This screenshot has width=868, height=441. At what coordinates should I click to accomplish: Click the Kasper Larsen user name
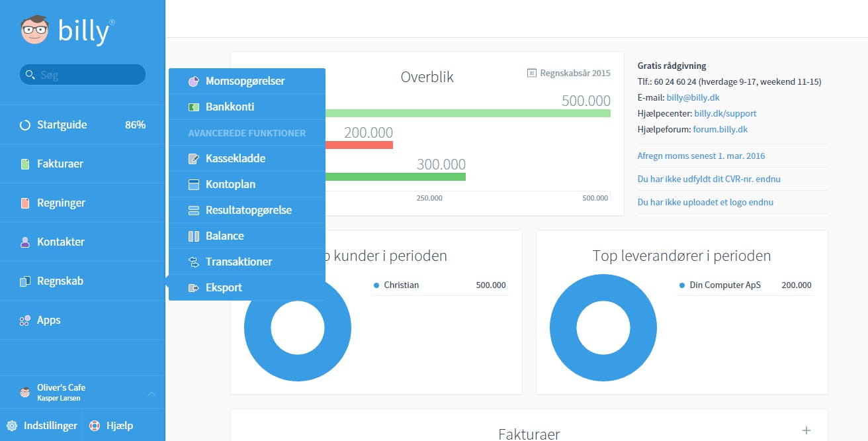[x=59, y=399]
